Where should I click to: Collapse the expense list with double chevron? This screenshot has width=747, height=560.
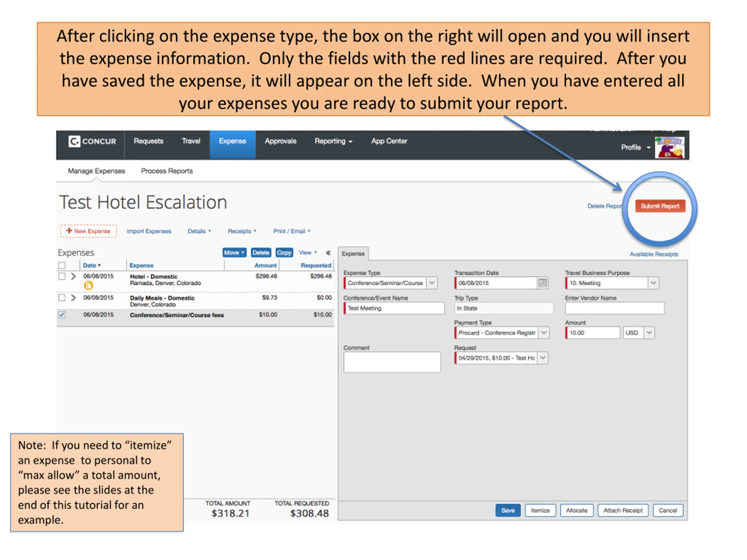coord(328,253)
